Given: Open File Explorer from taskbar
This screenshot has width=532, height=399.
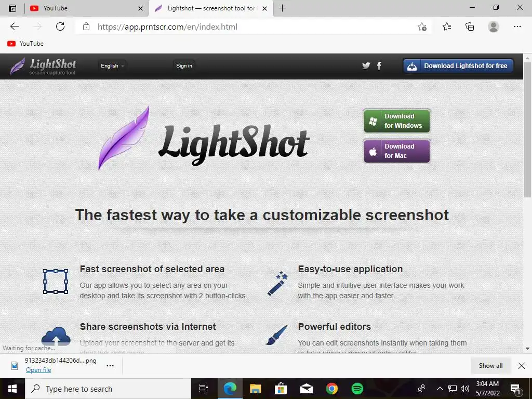Looking at the screenshot, I should (255, 389).
